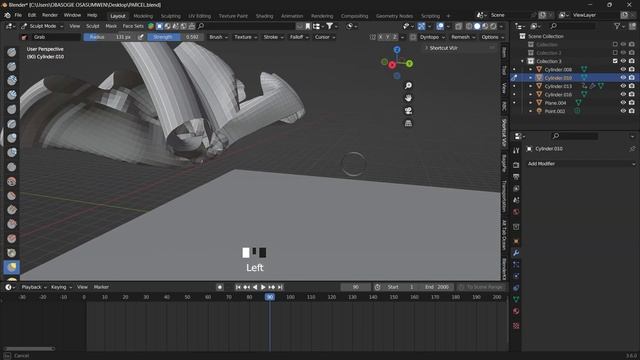Click the zoom magnifier icon in viewport
The image size is (640, 360).
tap(408, 86)
